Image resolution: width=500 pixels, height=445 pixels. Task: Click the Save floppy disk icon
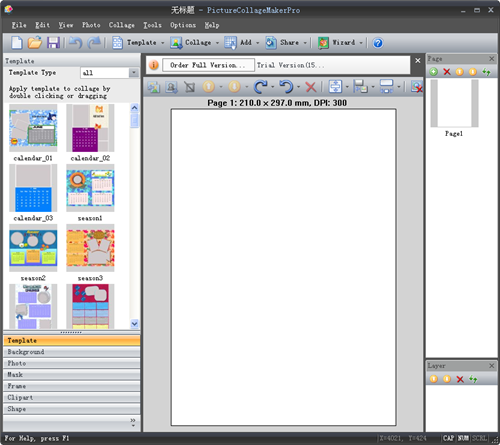pos(53,43)
